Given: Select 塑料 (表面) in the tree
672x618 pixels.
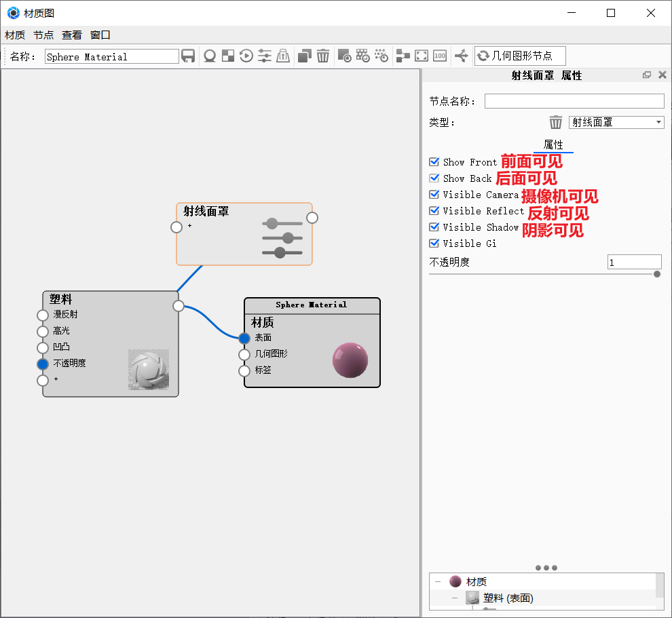Looking at the screenshot, I should click(x=508, y=598).
